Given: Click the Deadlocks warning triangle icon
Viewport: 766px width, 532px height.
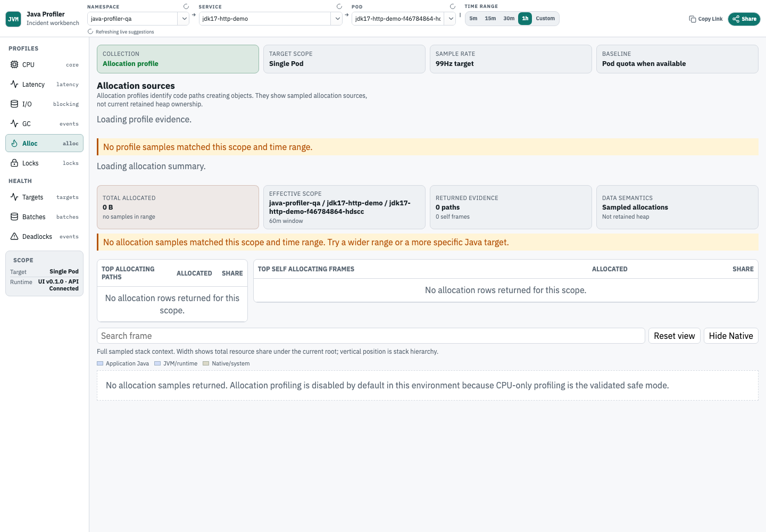Looking at the screenshot, I should [x=14, y=236].
